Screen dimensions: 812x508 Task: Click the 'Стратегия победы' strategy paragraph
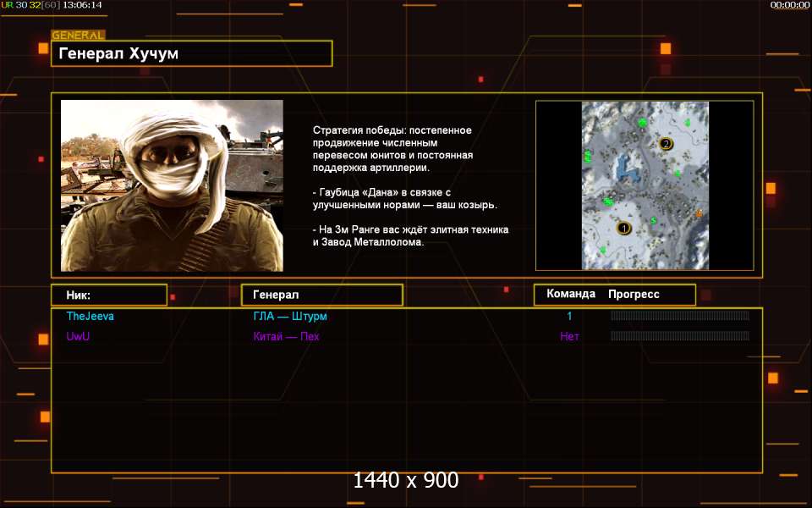click(x=392, y=149)
